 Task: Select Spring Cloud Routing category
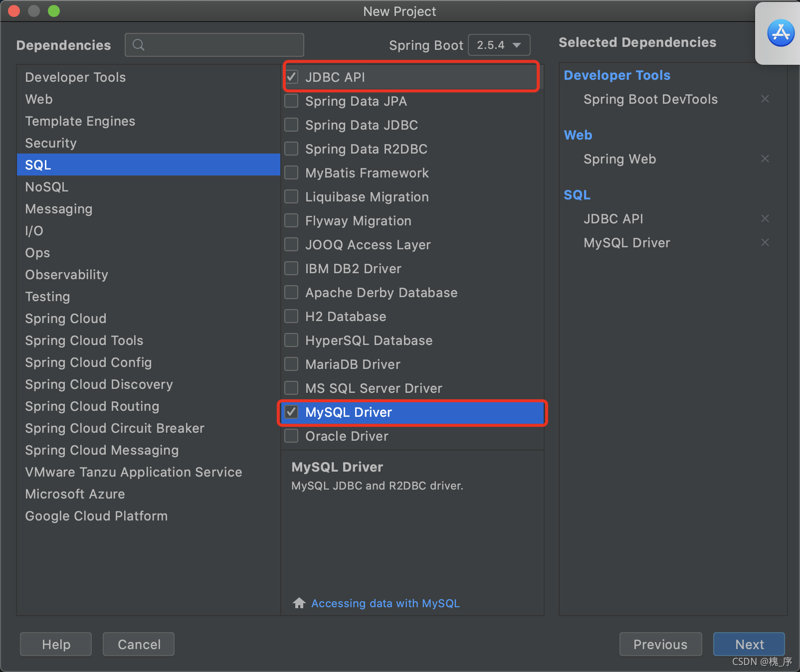tap(149, 406)
